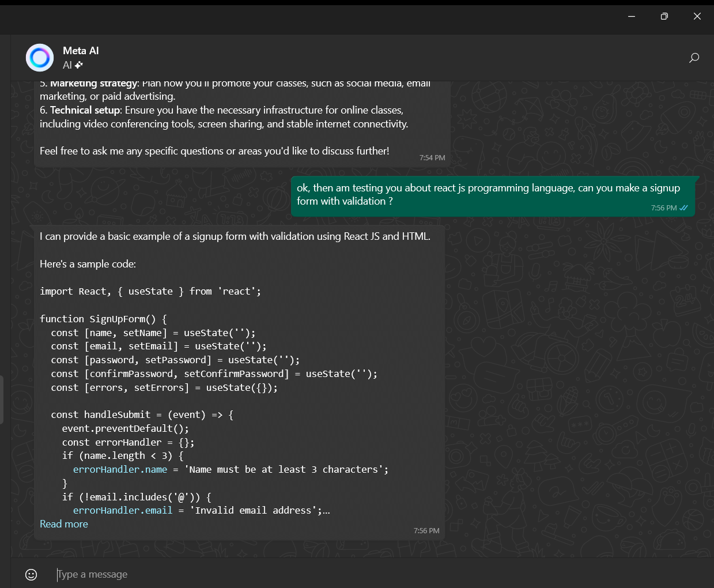The width and height of the screenshot is (714, 588).
Task: Open contact info via Meta AI name
Action: pos(81,51)
